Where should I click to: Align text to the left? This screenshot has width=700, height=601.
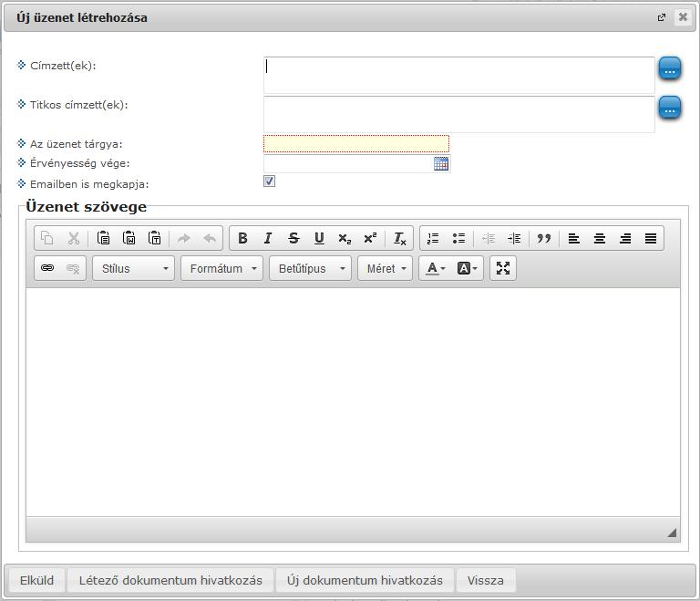(573, 238)
